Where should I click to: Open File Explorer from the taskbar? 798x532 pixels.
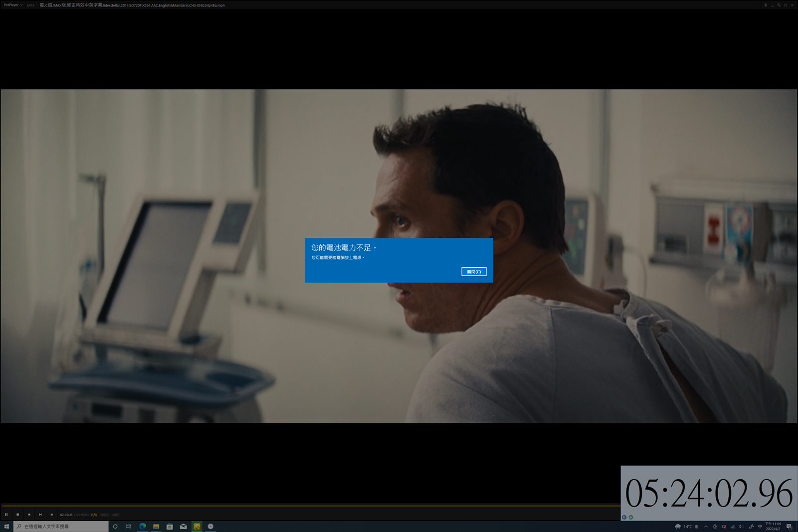156,527
